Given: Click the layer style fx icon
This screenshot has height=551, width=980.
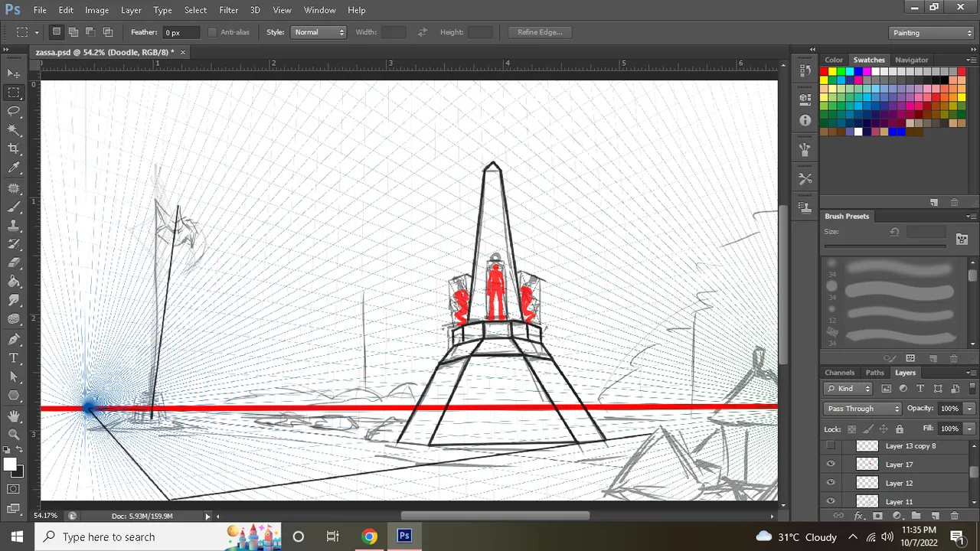Looking at the screenshot, I should [858, 516].
